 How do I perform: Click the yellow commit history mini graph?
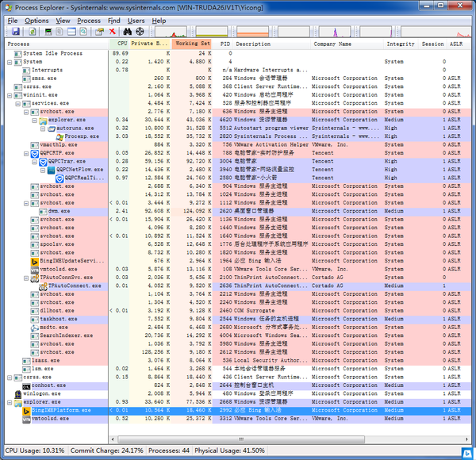pyautogui.click(x=212, y=32)
